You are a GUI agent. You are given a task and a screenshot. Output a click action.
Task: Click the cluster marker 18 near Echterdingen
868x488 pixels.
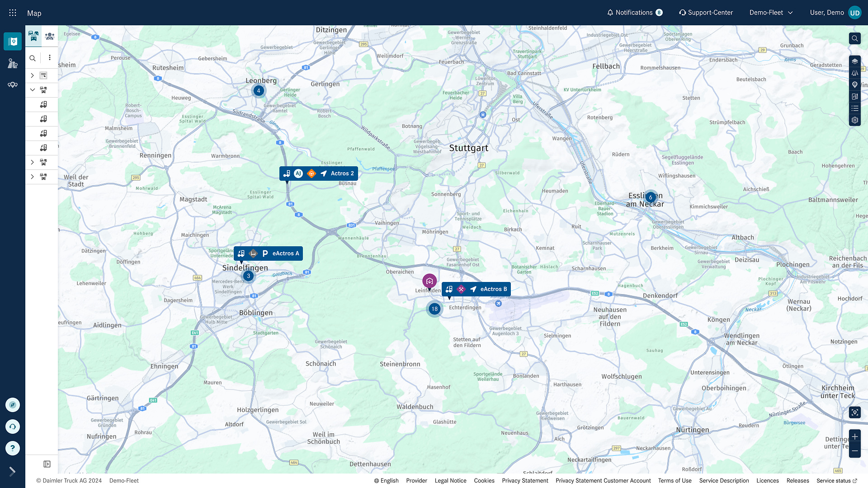tap(434, 309)
